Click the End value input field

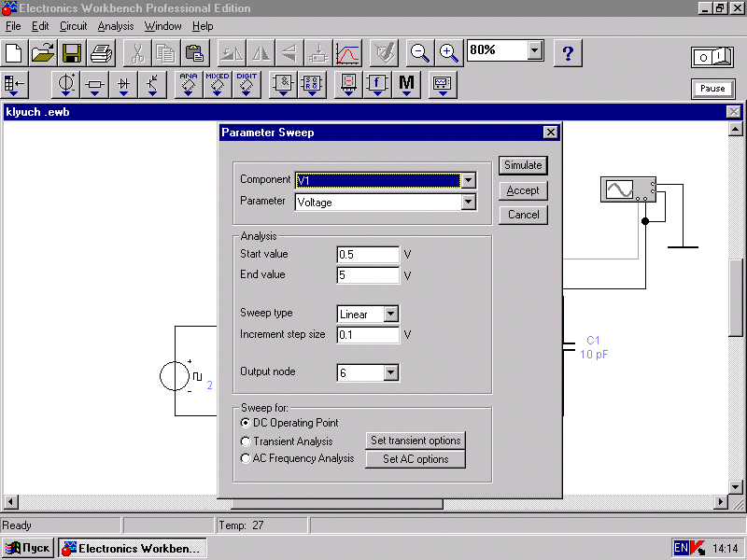tap(368, 275)
